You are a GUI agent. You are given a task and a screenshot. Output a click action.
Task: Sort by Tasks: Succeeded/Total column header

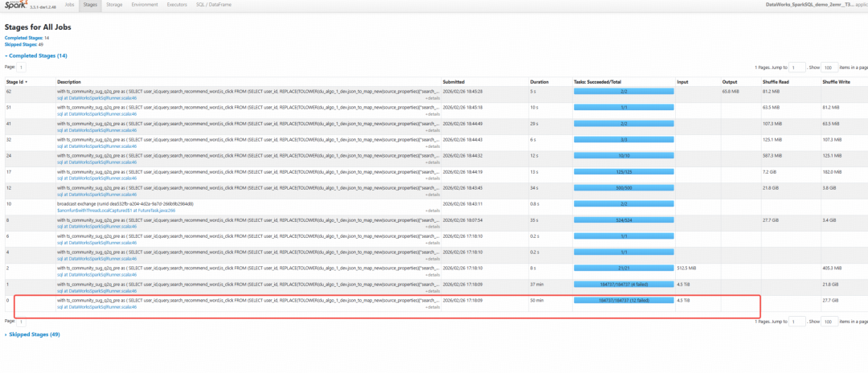(x=598, y=82)
